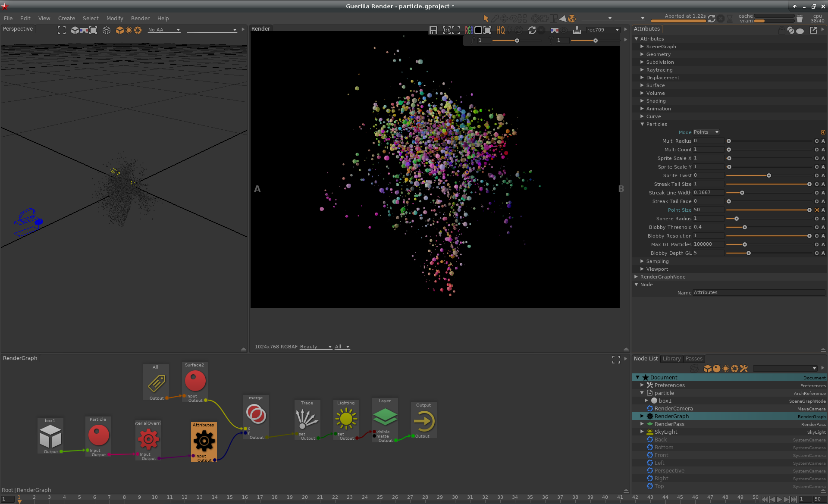Switch to the Passes tab
This screenshot has height=504, width=828.
pyautogui.click(x=693, y=359)
